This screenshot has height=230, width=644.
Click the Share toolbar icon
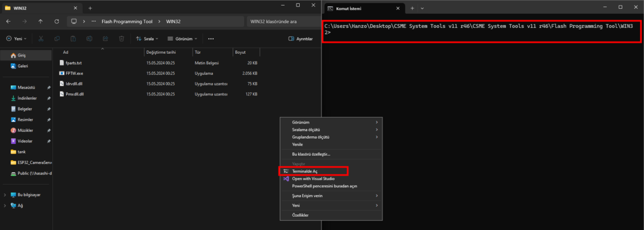point(105,39)
